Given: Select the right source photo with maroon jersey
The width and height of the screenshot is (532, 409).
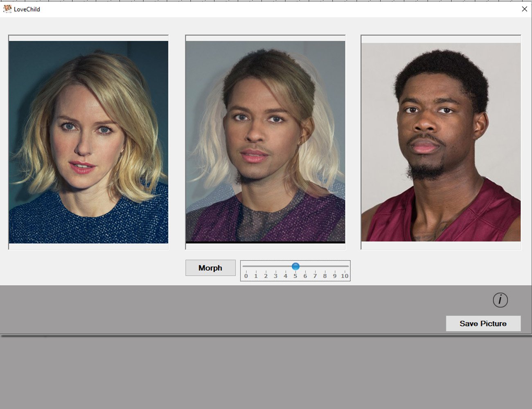Looking at the screenshot, I should [441, 142].
